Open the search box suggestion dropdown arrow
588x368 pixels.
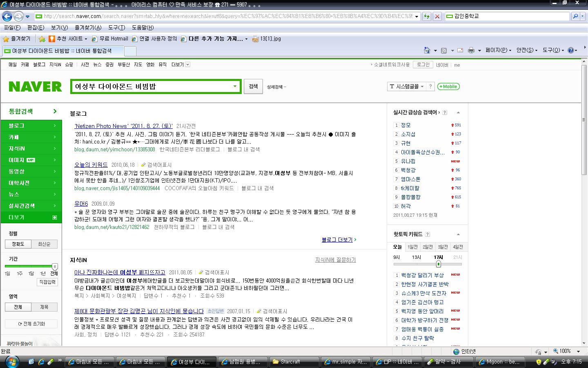click(235, 86)
